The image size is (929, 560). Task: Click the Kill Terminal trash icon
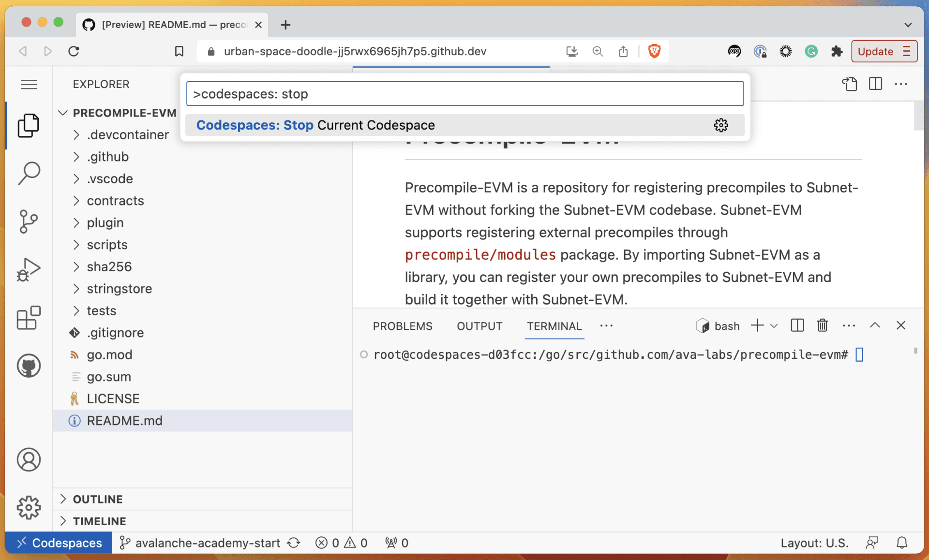pos(822,326)
